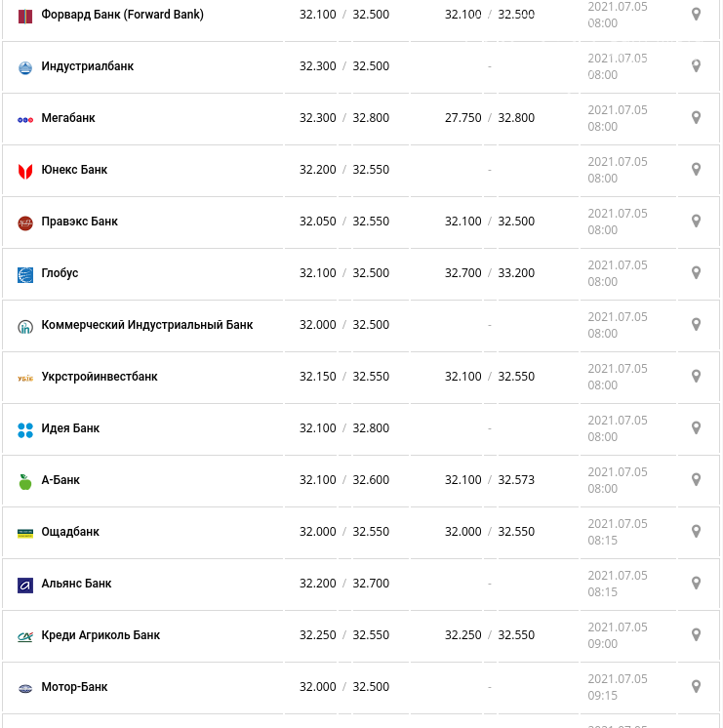Click the map pin next to Мотор-Банк

(696, 687)
